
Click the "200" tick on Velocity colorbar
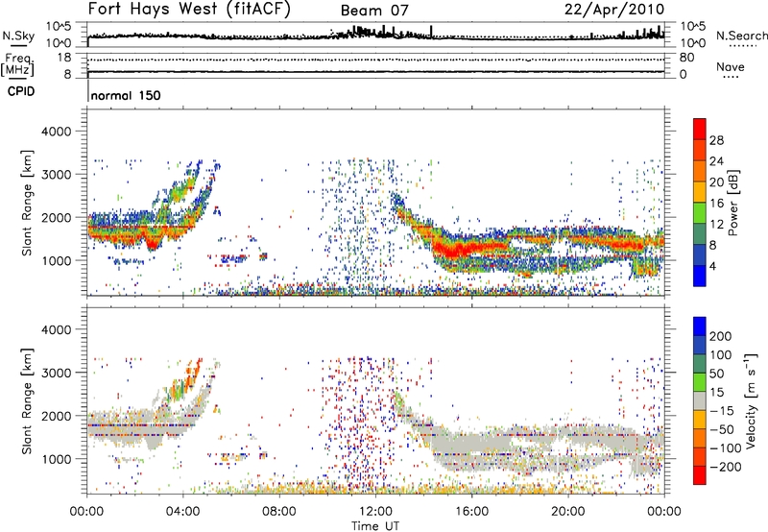click(721, 336)
